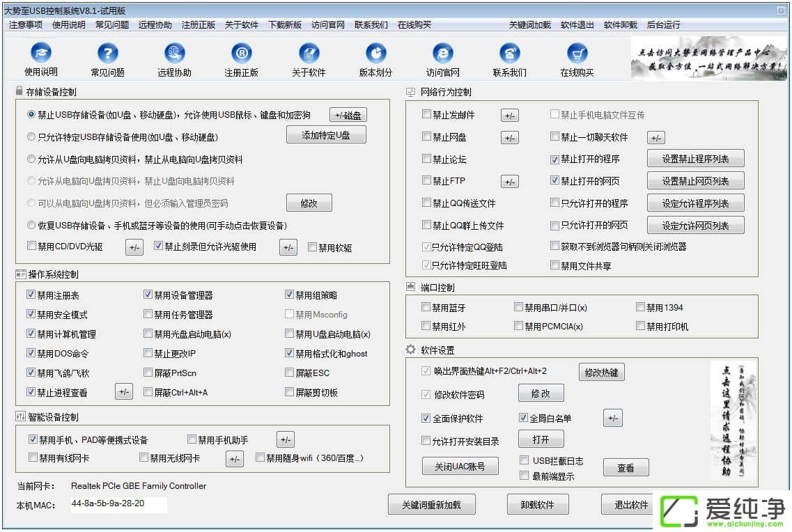The height and width of the screenshot is (532, 792).
Task: Click +/- beside 禁止网盘
Action: 510,138
